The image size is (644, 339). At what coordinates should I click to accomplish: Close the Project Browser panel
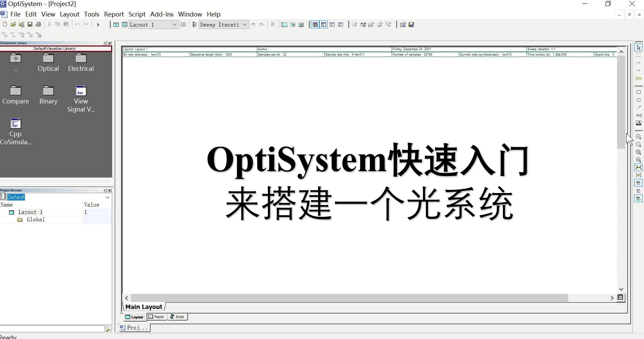tap(110, 190)
